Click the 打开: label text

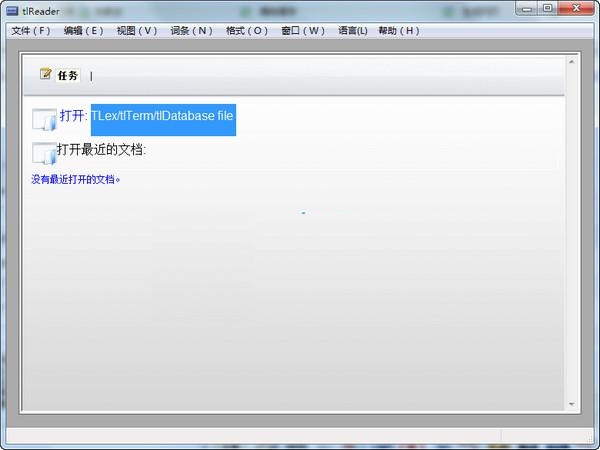pos(74,116)
